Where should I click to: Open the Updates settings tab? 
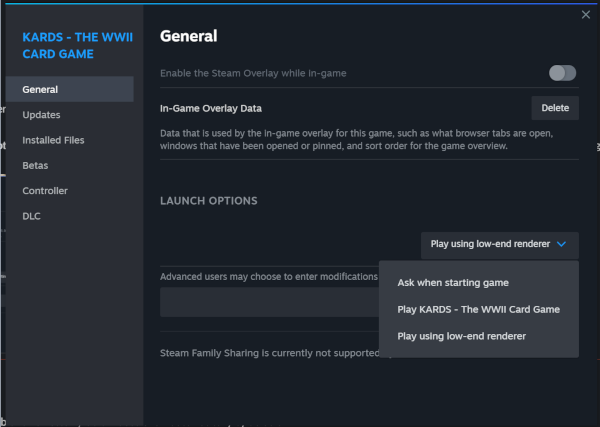coord(42,115)
